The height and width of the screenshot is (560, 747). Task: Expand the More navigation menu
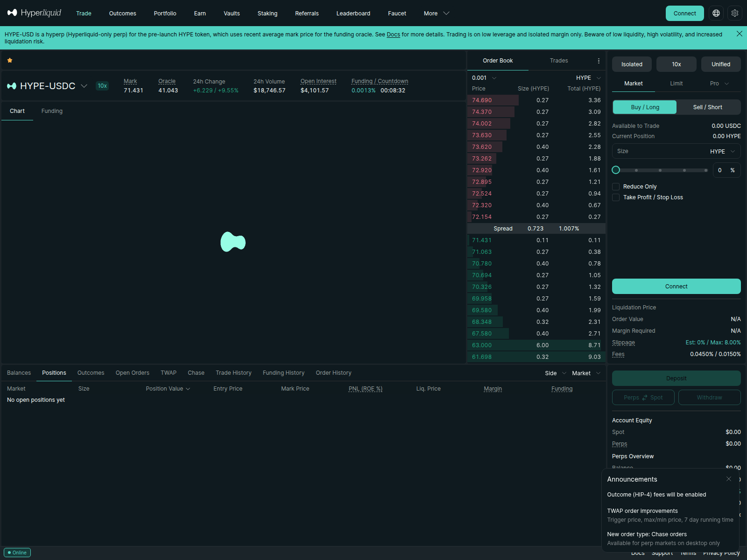pos(436,13)
